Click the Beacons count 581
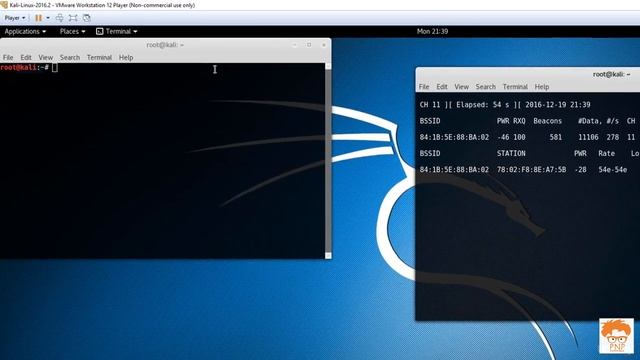 click(556, 138)
